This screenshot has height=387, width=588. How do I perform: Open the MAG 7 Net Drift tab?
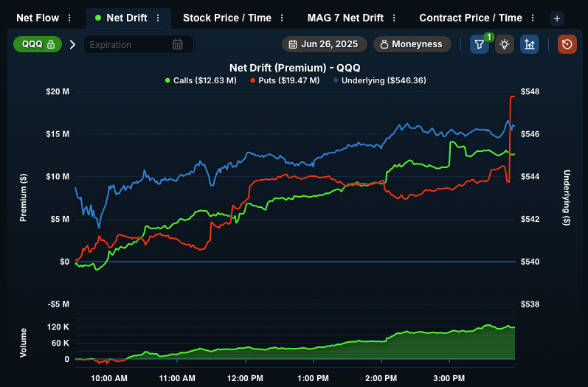[x=345, y=18]
